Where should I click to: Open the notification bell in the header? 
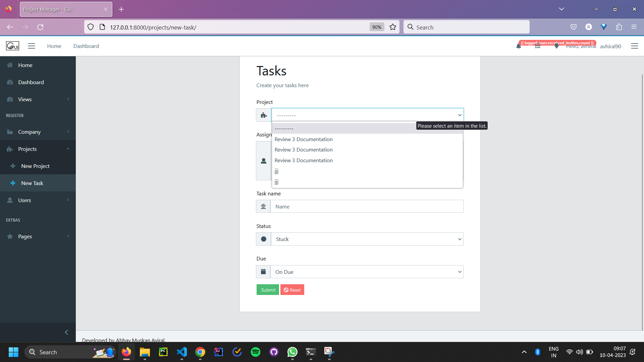[x=519, y=47]
